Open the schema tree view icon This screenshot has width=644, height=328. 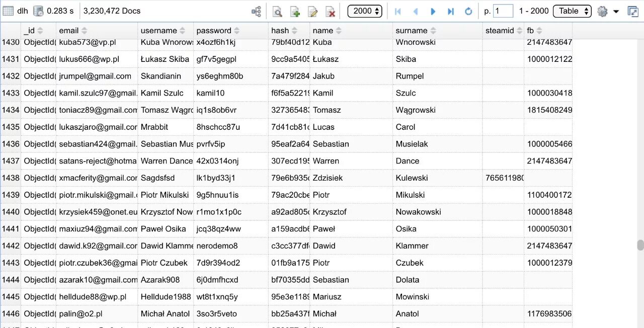click(x=257, y=11)
